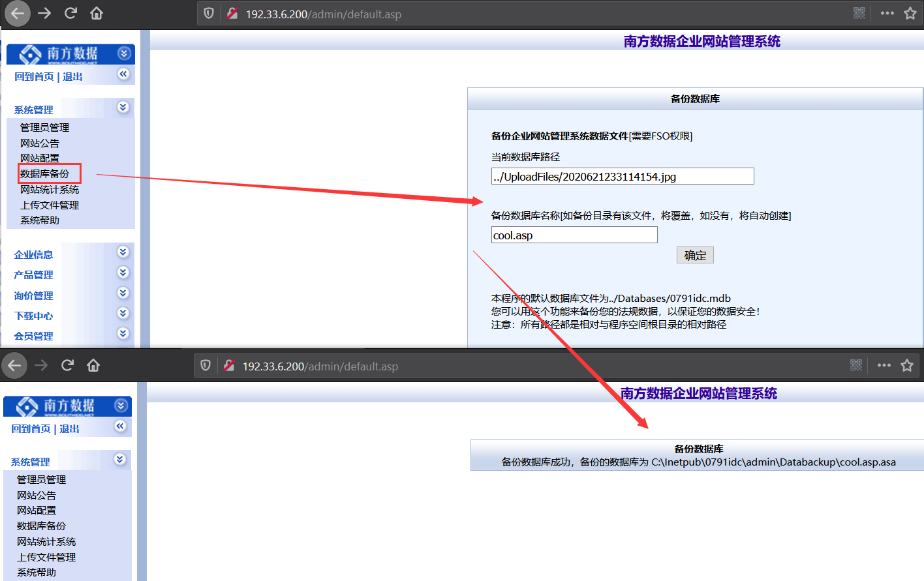Open 管理员管理 in bottom window sidebar
The image size is (924, 581).
[x=41, y=480]
